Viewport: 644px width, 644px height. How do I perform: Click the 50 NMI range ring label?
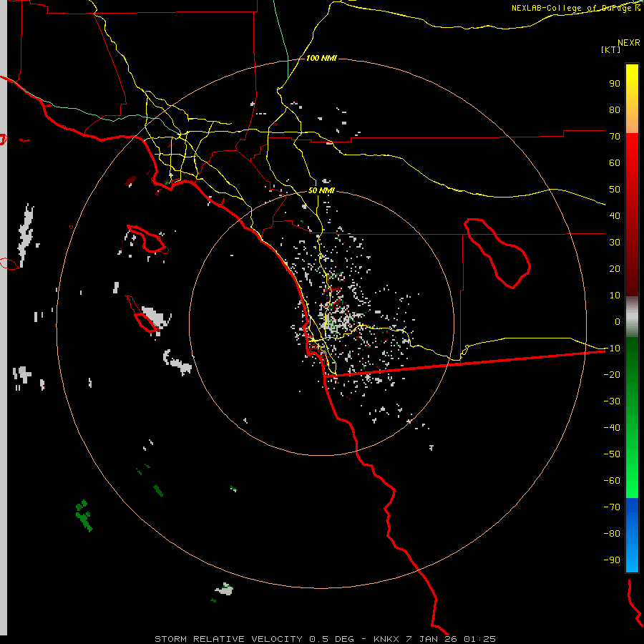(x=321, y=190)
